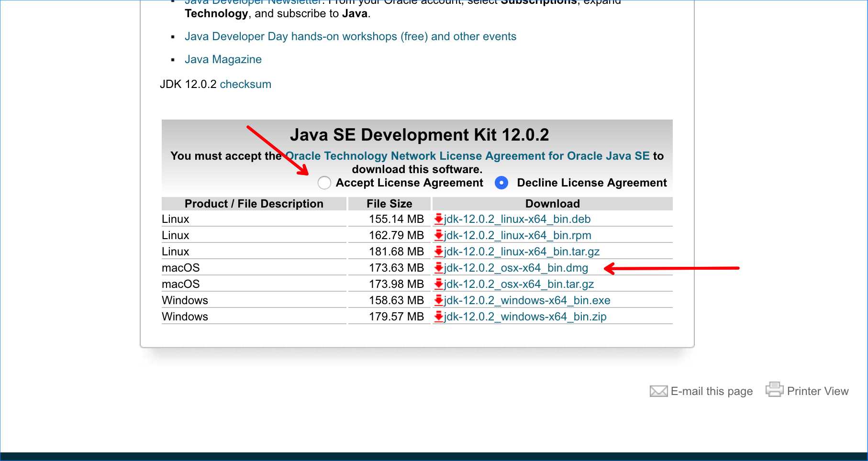Download jdk-12.0.2_windows-x64_bin.exe
This screenshot has width=868, height=461.
click(527, 300)
